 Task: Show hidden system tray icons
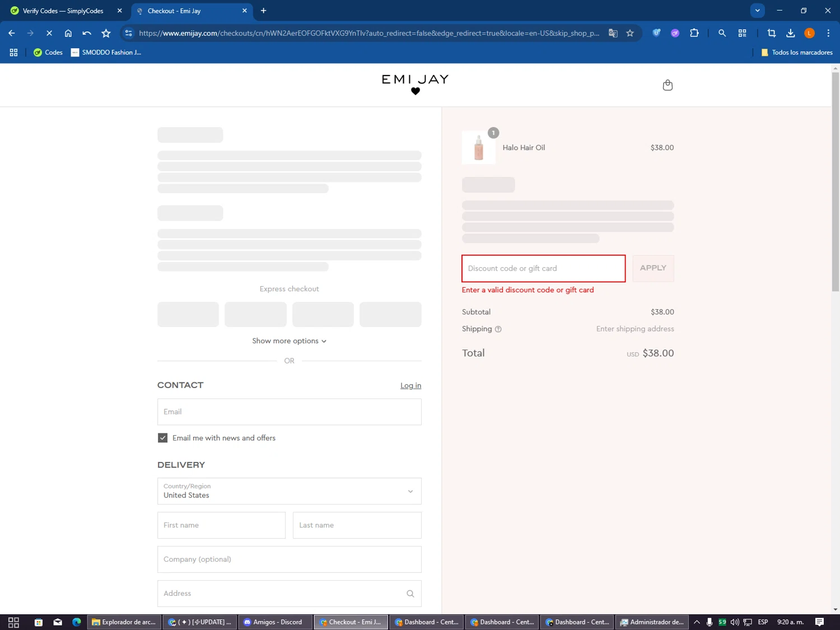pos(697,622)
